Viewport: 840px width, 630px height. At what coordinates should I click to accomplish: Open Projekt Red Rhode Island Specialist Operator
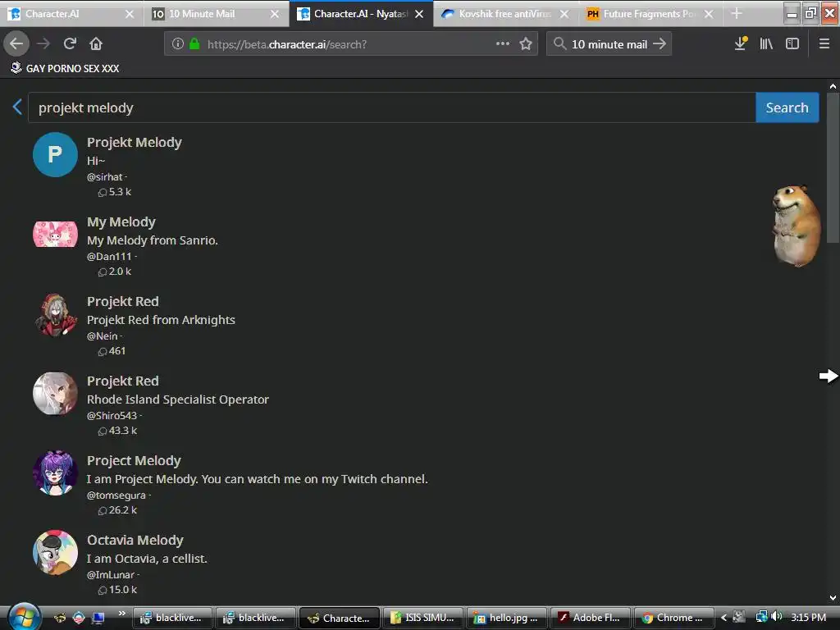123,381
